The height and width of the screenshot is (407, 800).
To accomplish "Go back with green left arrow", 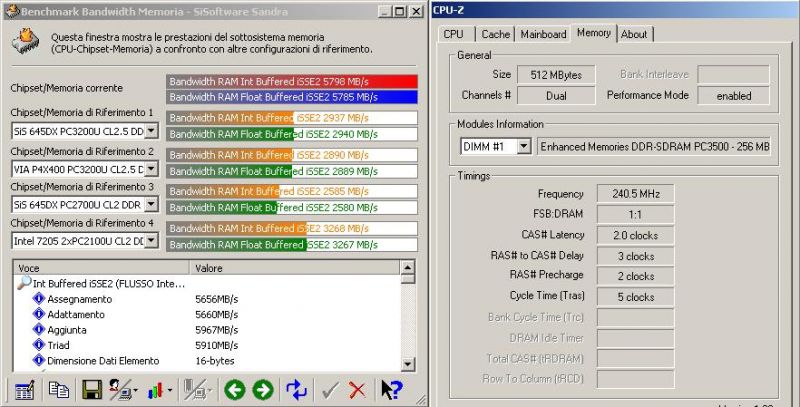I will [235, 390].
